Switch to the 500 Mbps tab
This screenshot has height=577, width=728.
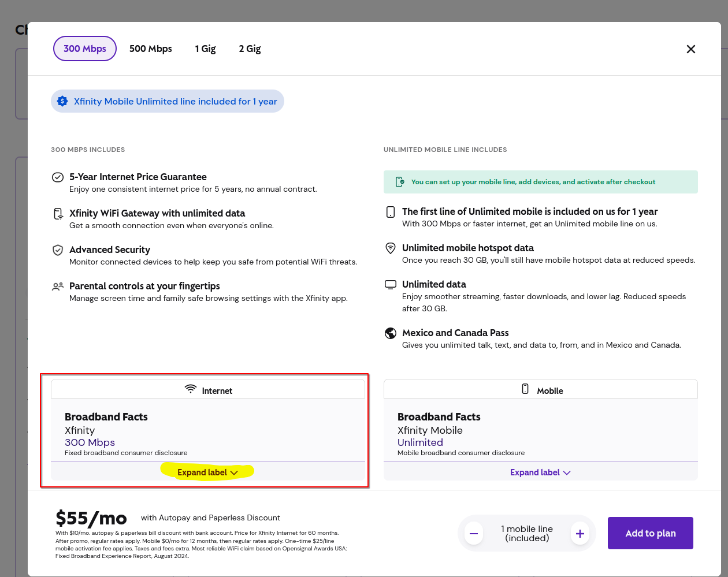[151, 49]
